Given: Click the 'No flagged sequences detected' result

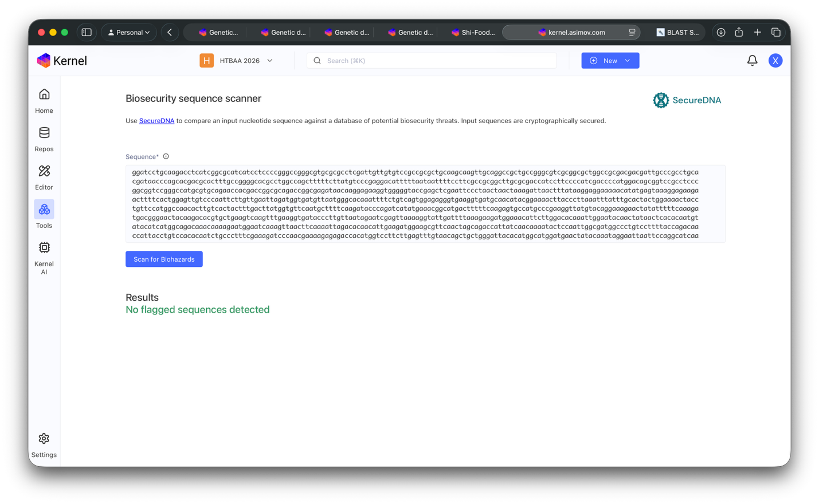Looking at the screenshot, I should click(198, 310).
